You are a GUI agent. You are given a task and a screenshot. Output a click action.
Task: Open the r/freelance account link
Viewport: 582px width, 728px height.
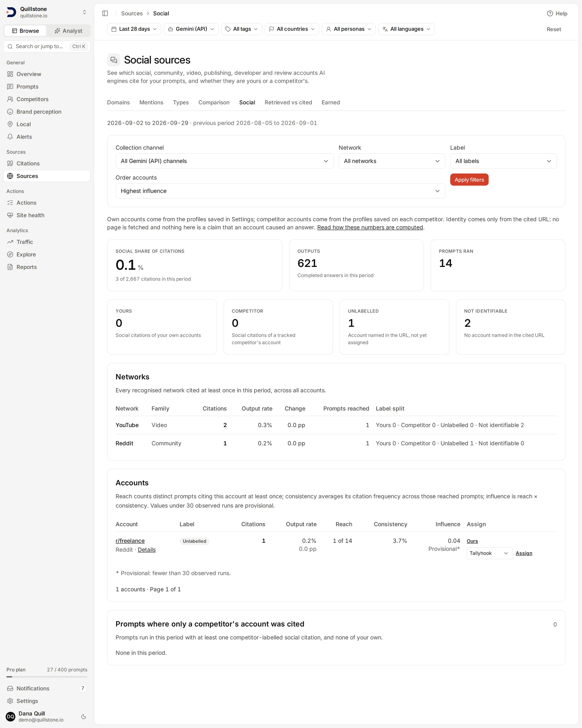[x=130, y=541]
